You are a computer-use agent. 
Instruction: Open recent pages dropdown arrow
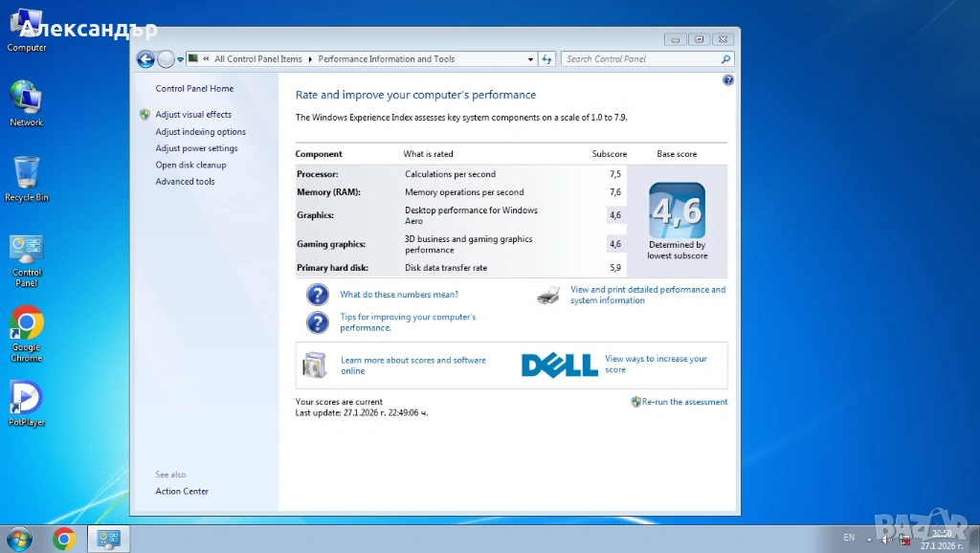coord(180,59)
